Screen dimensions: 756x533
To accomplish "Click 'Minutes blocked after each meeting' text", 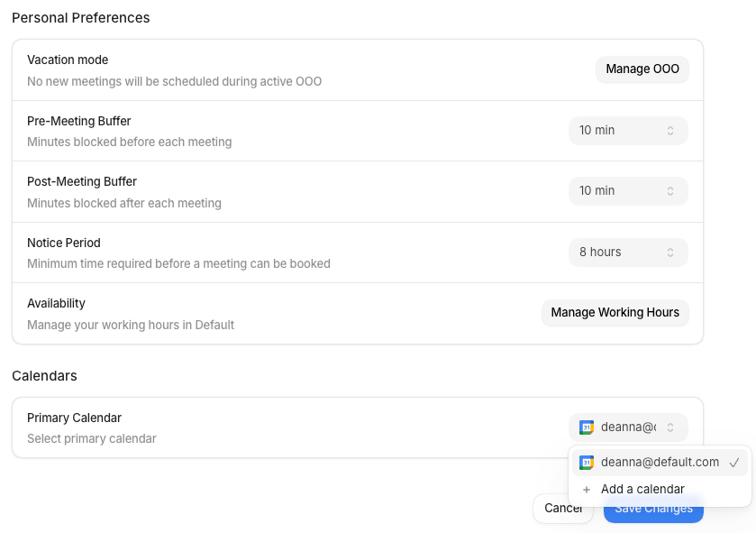I will coord(124,203).
